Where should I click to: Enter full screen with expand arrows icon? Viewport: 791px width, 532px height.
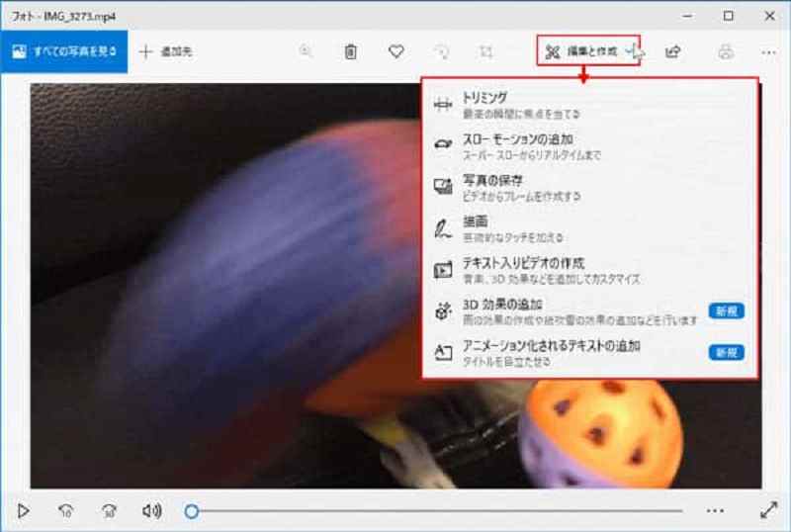click(768, 510)
